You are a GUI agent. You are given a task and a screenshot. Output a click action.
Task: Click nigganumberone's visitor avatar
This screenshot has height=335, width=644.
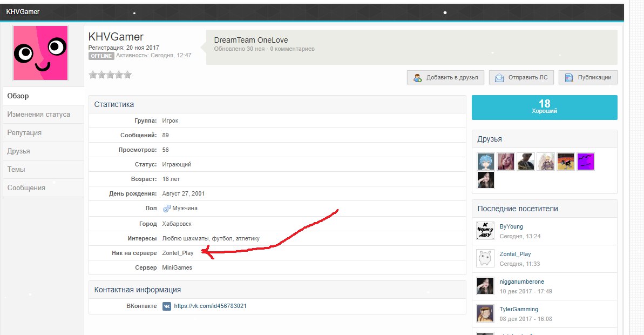pos(485,286)
